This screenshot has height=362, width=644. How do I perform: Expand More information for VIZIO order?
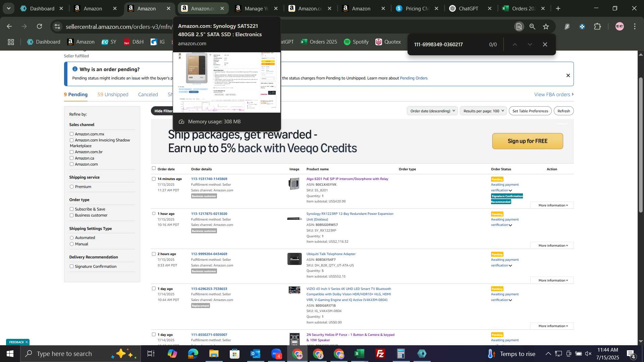pyautogui.click(x=553, y=326)
